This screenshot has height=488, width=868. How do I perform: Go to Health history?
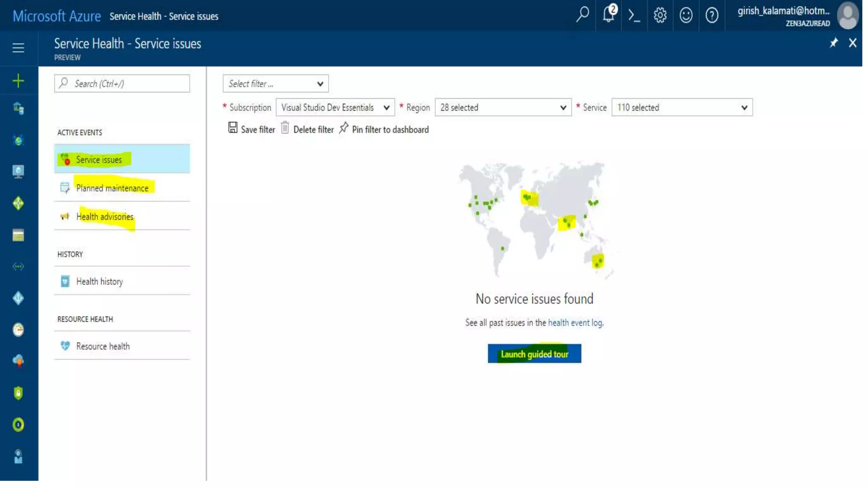pos(100,282)
